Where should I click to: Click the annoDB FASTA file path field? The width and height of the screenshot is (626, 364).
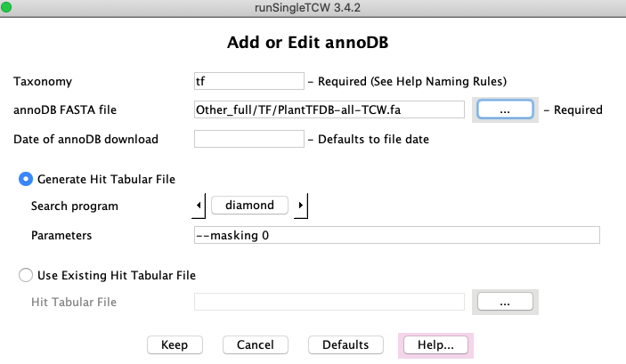click(329, 109)
